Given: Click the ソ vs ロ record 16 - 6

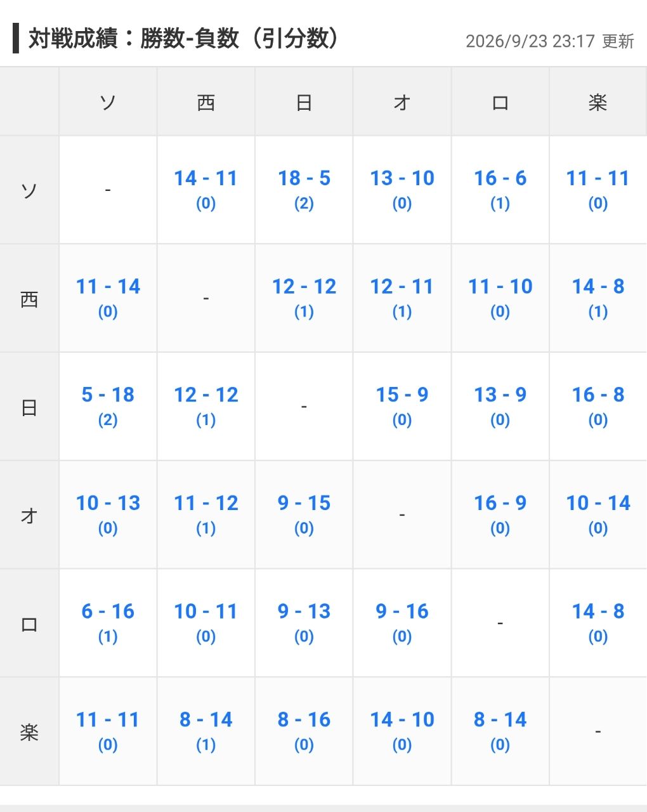Looking at the screenshot, I should point(500,189).
